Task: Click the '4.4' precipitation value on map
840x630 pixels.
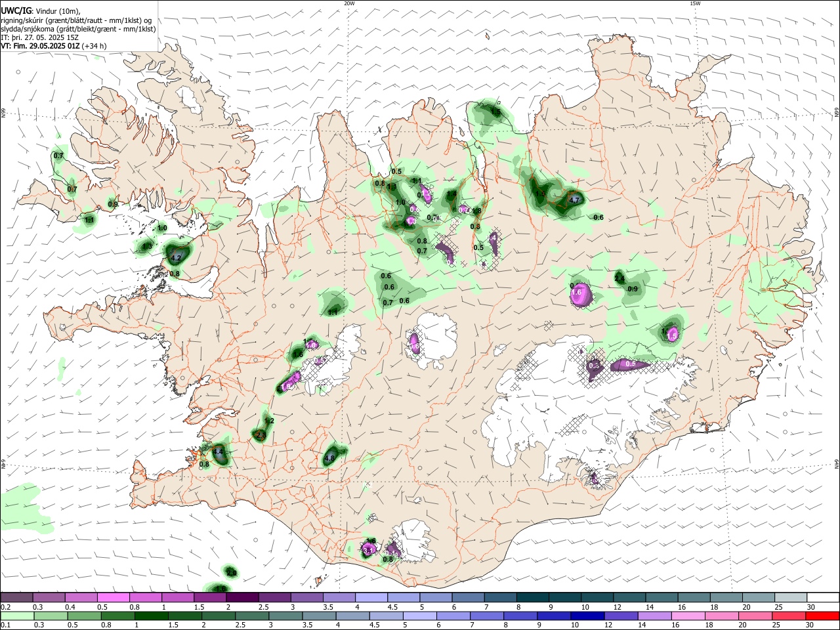Action: pyautogui.click(x=219, y=452)
